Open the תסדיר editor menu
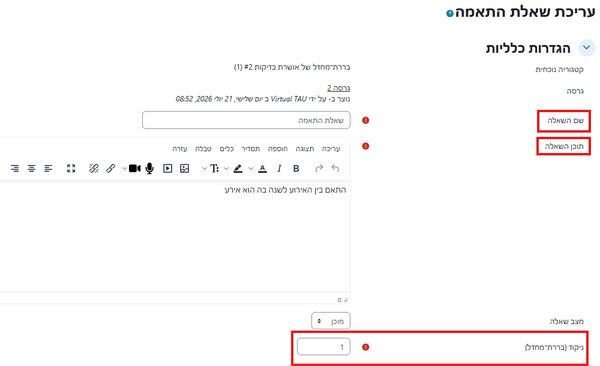The image size is (600, 366). pyautogui.click(x=251, y=149)
